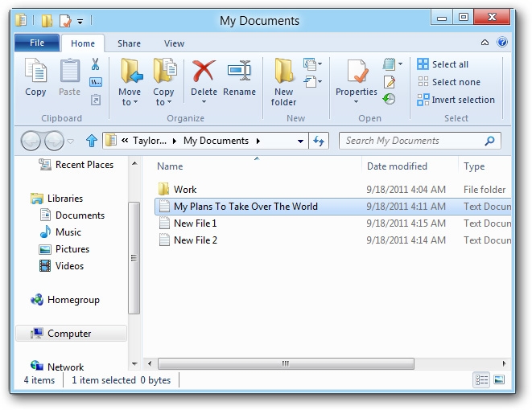Click Select none
The height and width of the screenshot is (410, 532).
448,82
